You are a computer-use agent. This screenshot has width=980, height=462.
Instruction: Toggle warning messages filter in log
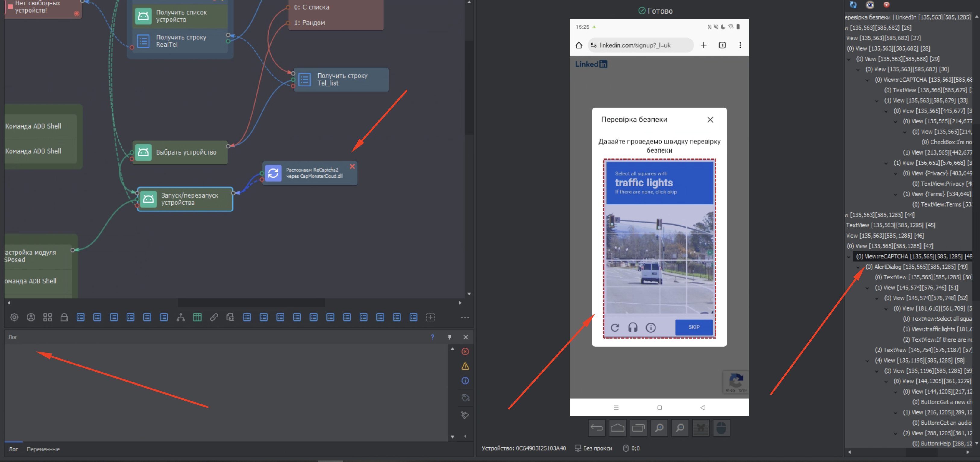[465, 366]
